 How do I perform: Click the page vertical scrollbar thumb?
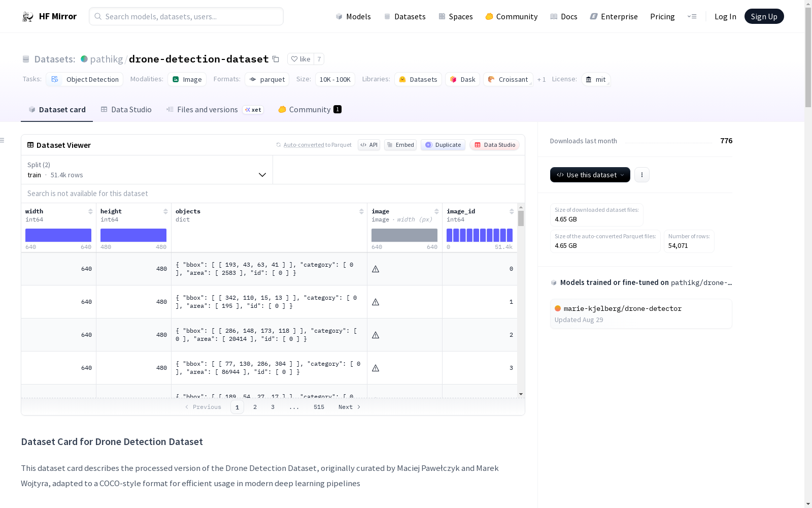coord(808,57)
